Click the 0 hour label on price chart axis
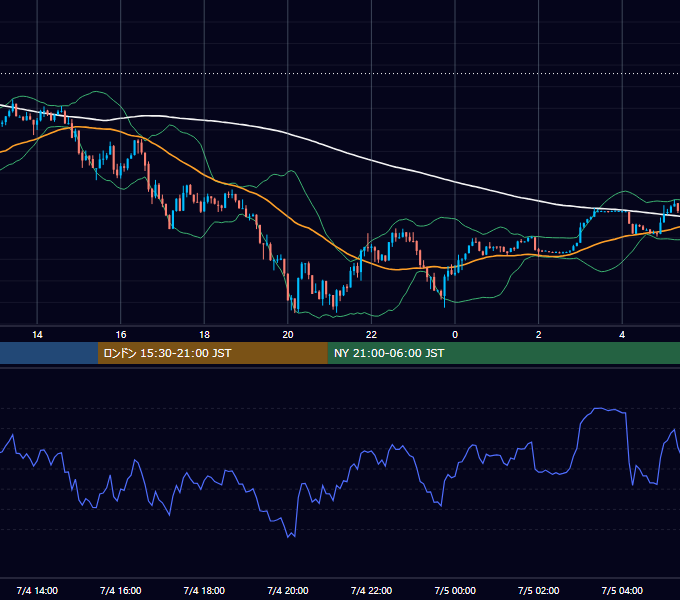 [x=455, y=335]
